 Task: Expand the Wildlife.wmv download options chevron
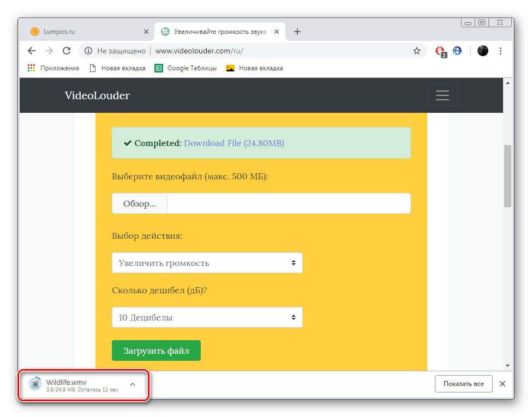click(x=133, y=384)
